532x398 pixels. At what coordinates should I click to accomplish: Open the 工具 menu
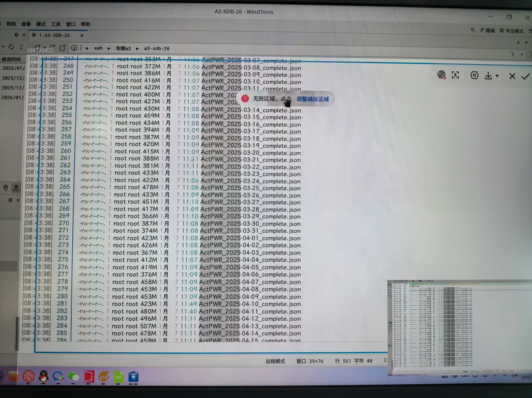tap(56, 24)
